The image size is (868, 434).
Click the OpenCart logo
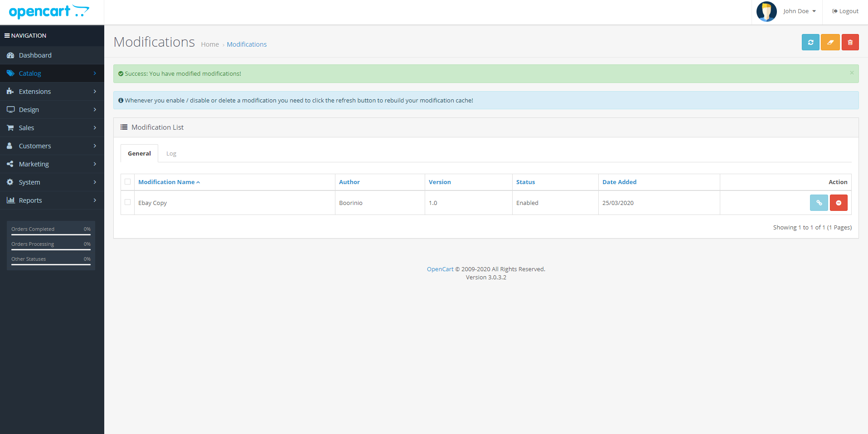pyautogui.click(x=49, y=11)
